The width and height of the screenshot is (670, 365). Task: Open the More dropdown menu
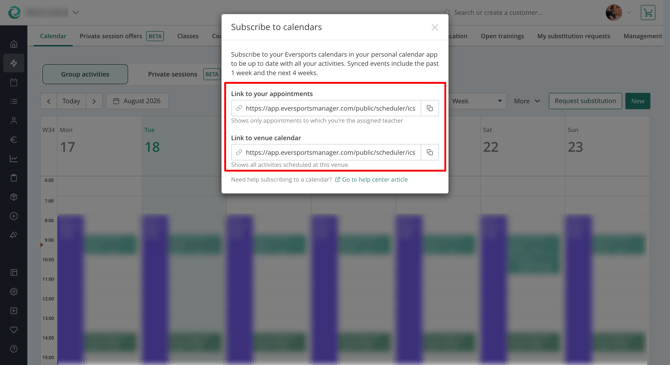[527, 101]
